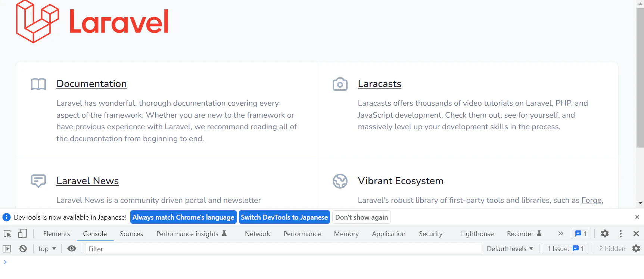Expand more tabs double chevron
Screen dimensions: 644x279
tap(561, 234)
